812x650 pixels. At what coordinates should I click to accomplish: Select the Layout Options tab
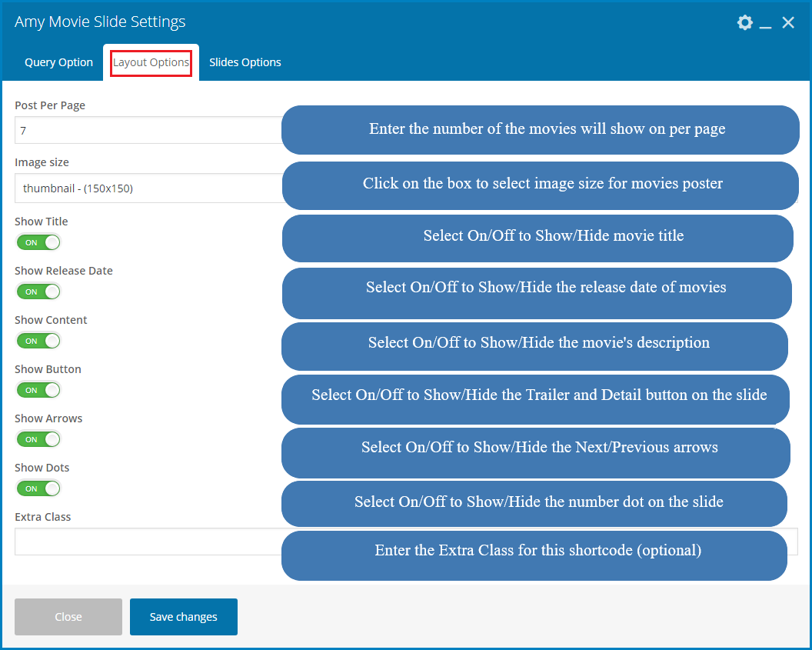coord(151,62)
